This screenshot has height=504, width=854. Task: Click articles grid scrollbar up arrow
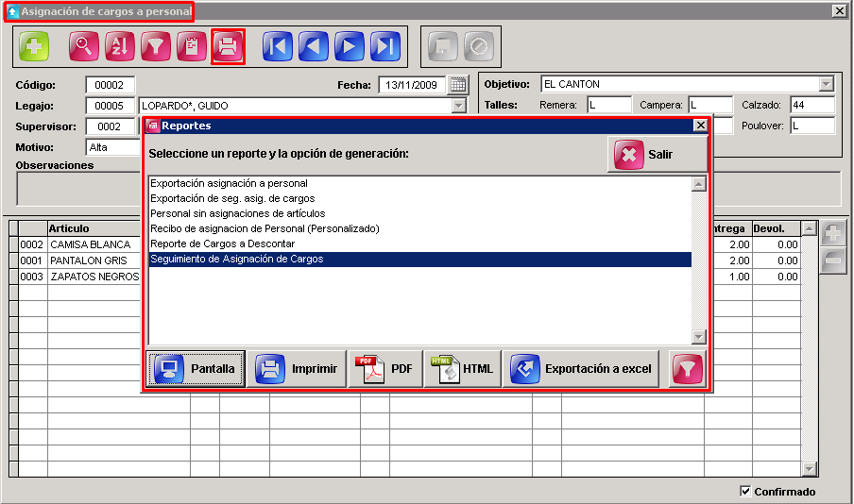[x=810, y=228]
